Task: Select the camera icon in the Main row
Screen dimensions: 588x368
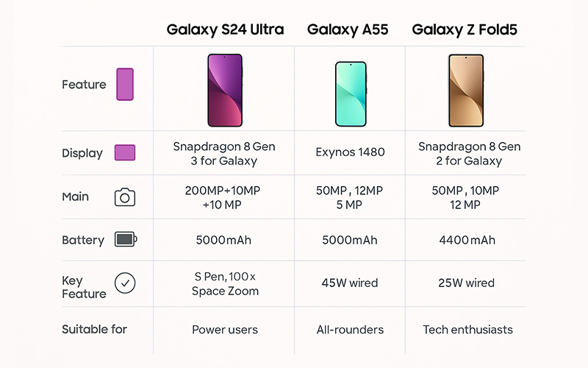Action: point(125,197)
